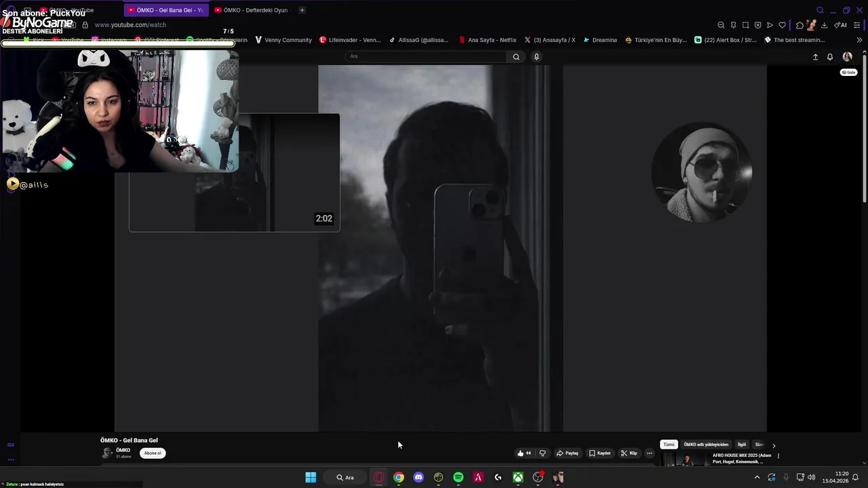The width and height of the screenshot is (868, 488).
Task: Switch to ÖMKO - Gel Bana Gel tab
Action: pos(166,10)
